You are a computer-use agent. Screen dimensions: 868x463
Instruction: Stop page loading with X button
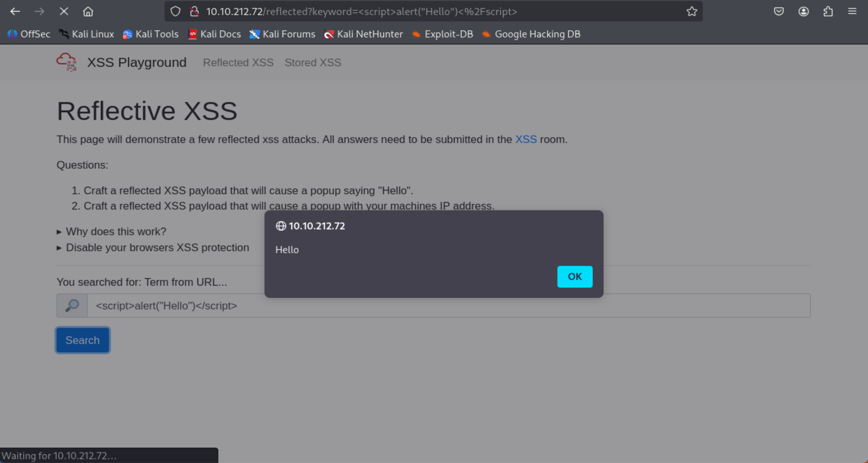(64, 11)
